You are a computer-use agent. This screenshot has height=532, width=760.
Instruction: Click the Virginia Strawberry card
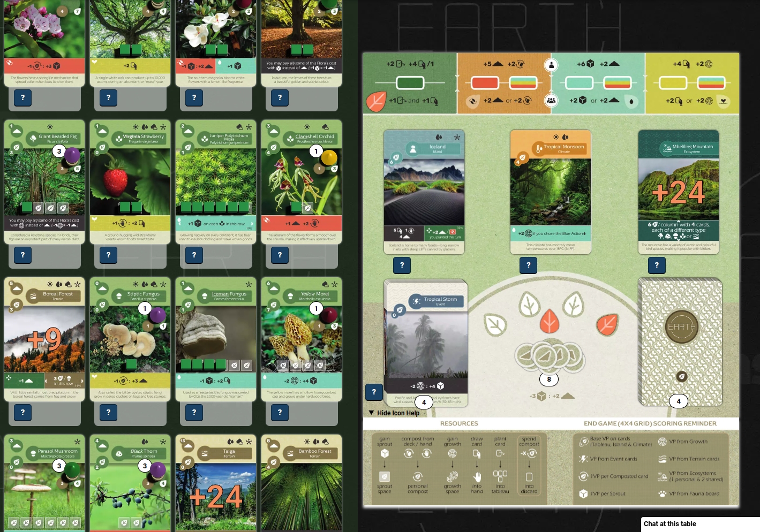[x=130, y=182]
